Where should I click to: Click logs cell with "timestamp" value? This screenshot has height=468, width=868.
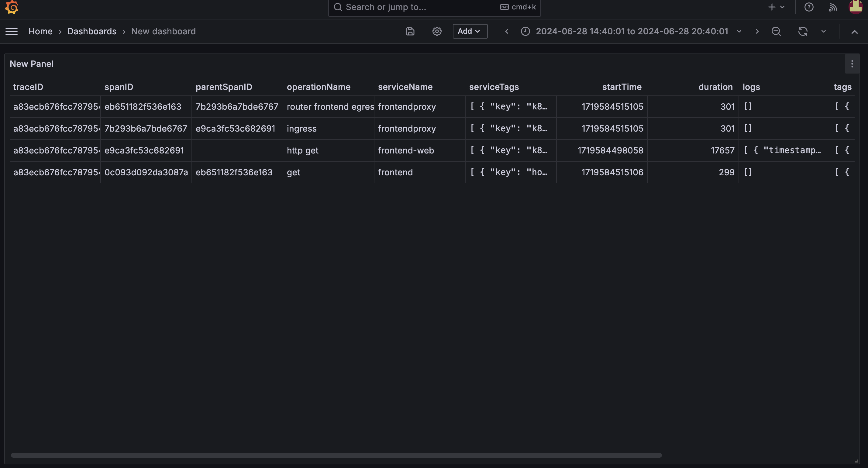click(x=784, y=150)
